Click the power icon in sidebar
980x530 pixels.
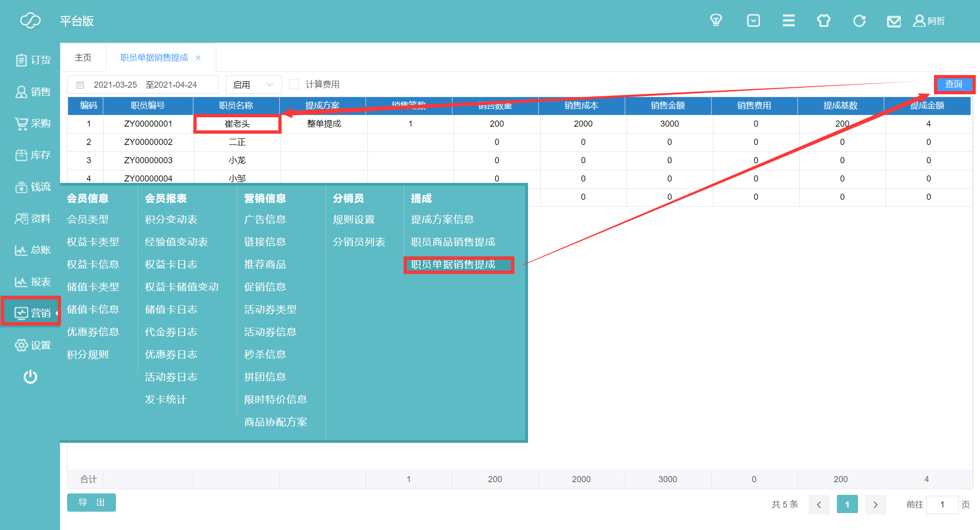coord(31,377)
